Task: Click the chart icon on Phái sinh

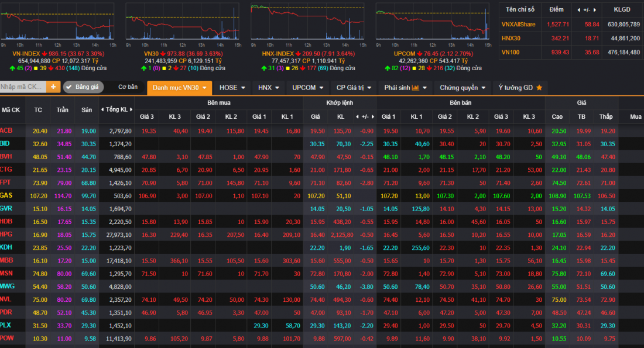Action: click(415, 87)
